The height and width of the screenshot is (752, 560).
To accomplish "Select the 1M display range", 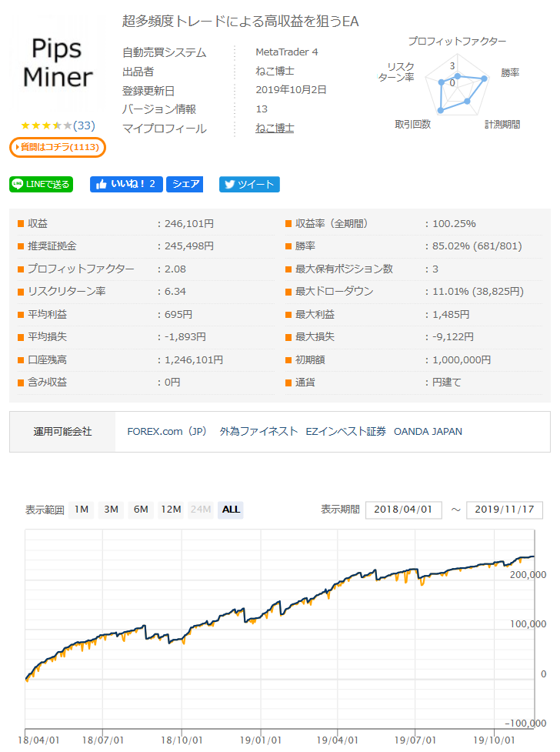I will pos(82,510).
